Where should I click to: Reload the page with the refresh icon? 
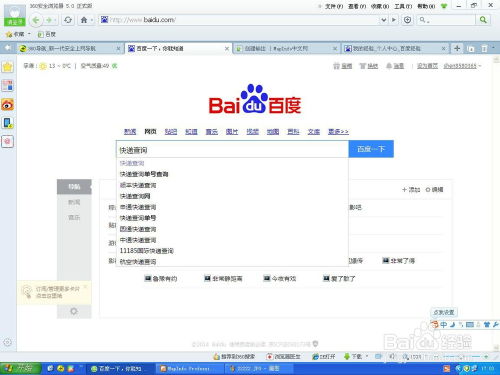click(68, 20)
